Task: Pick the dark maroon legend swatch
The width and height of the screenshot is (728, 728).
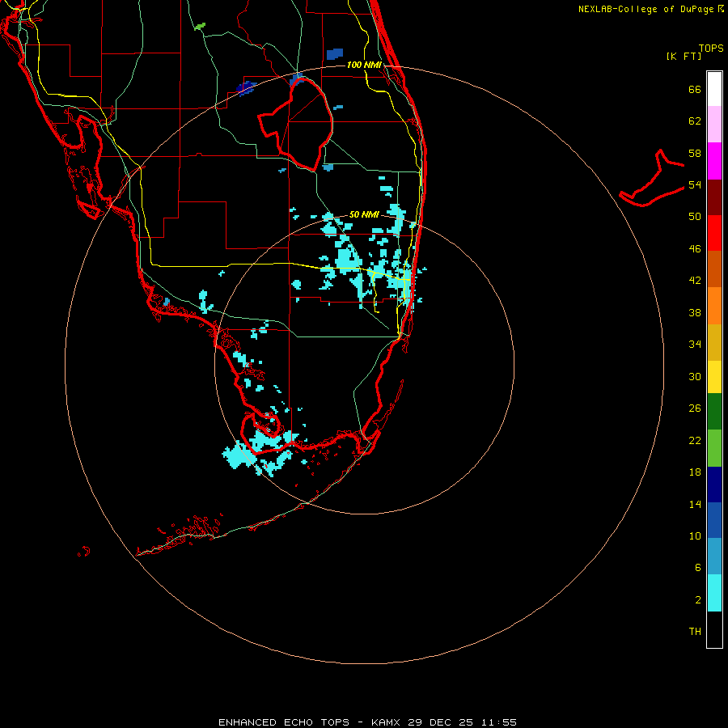Action: (x=714, y=197)
